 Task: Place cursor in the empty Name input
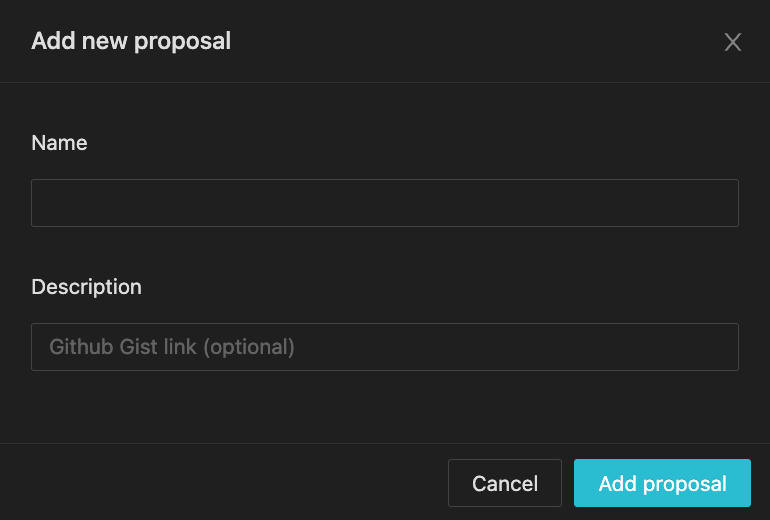point(385,203)
